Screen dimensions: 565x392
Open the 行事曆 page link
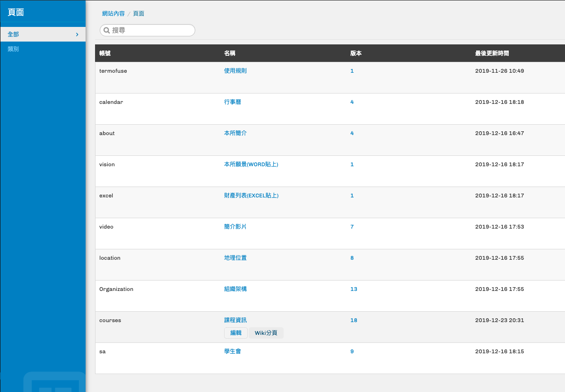click(233, 102)
